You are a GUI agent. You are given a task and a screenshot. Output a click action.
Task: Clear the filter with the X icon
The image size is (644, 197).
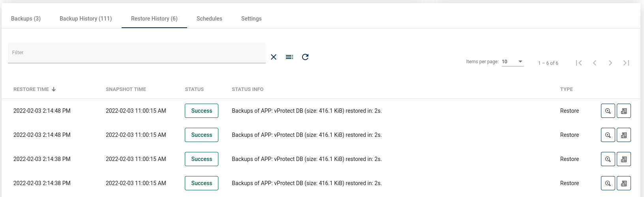274,57
